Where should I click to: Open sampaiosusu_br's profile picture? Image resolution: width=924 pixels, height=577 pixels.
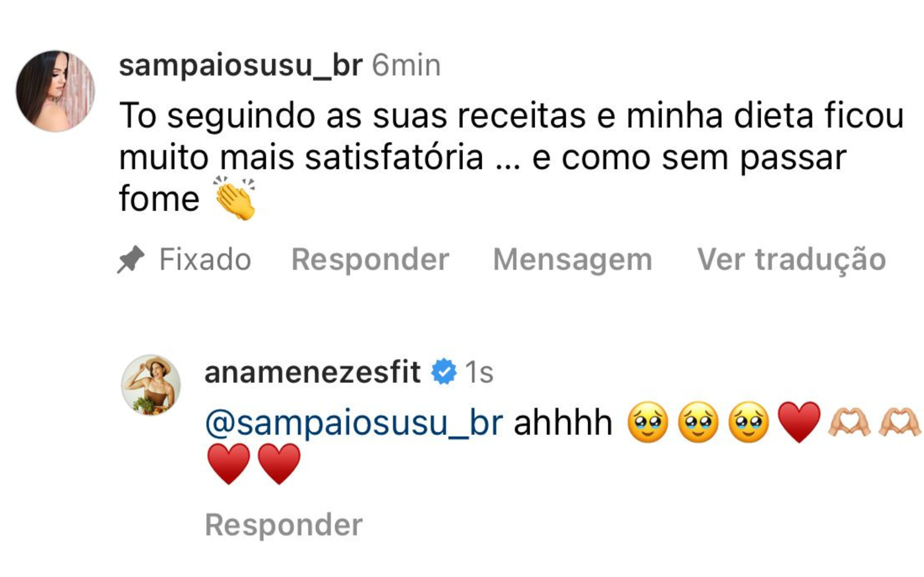point(55,91)
